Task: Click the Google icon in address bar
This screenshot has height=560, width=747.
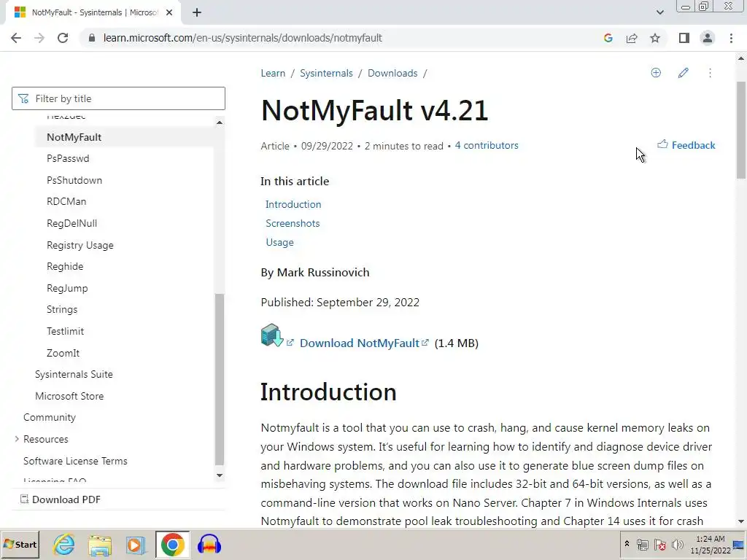Action: pos(608,38)
